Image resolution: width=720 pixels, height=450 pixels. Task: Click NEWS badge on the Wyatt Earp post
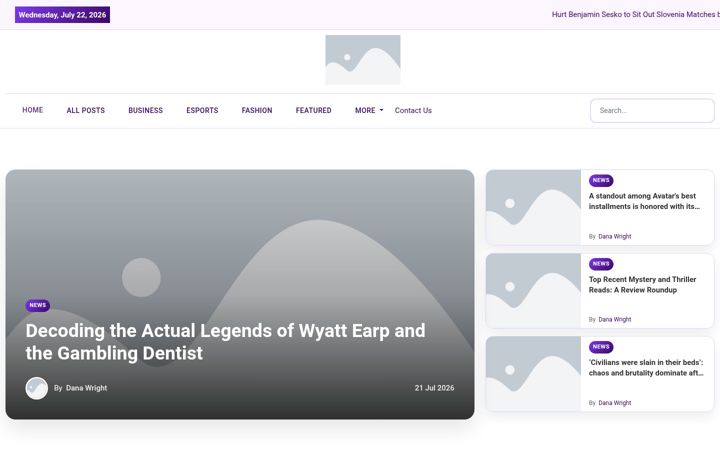[38, 305]
